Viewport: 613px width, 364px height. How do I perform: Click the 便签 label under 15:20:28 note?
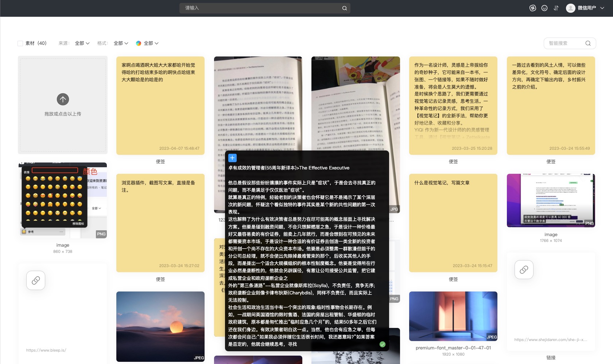(x=453, y=161)
